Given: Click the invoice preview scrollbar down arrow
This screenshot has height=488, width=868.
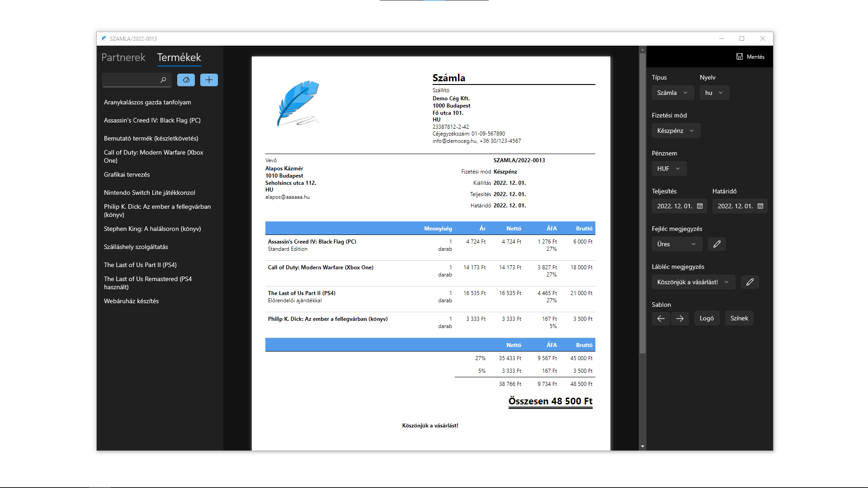Looking at the screenshot, I should point(642,446).
